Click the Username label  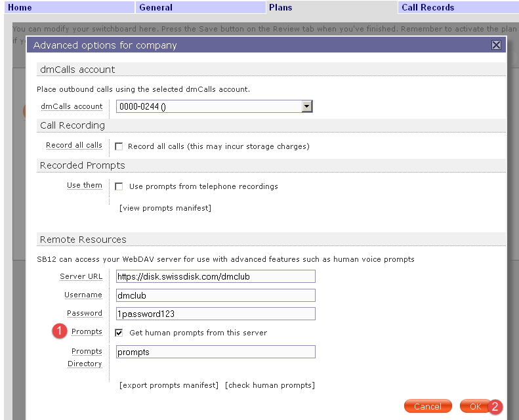[83, 295]
